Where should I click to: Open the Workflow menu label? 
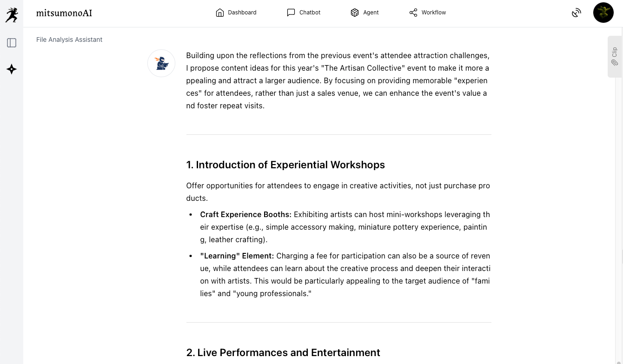[433, 13]
